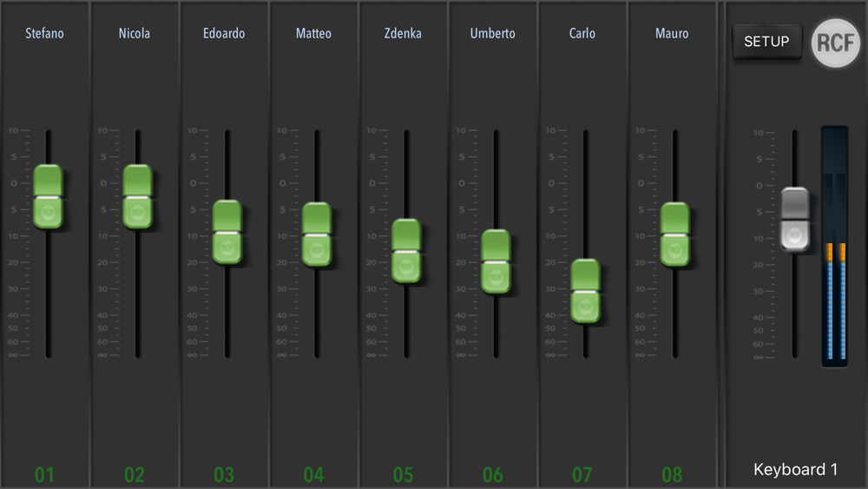
Task: Click the Mauro channel fader knob
Action: [x=675, y=235]
